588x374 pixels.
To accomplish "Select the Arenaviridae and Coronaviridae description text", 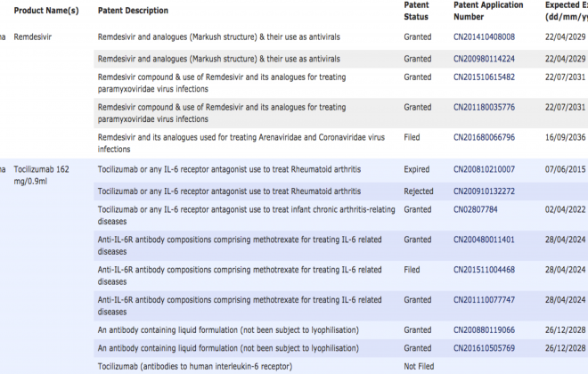I will click(241, 143).
